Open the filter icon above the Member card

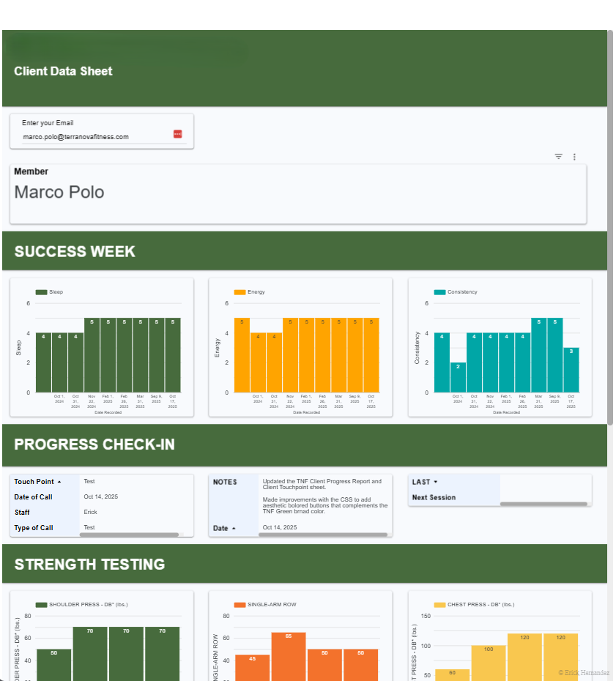558,156
